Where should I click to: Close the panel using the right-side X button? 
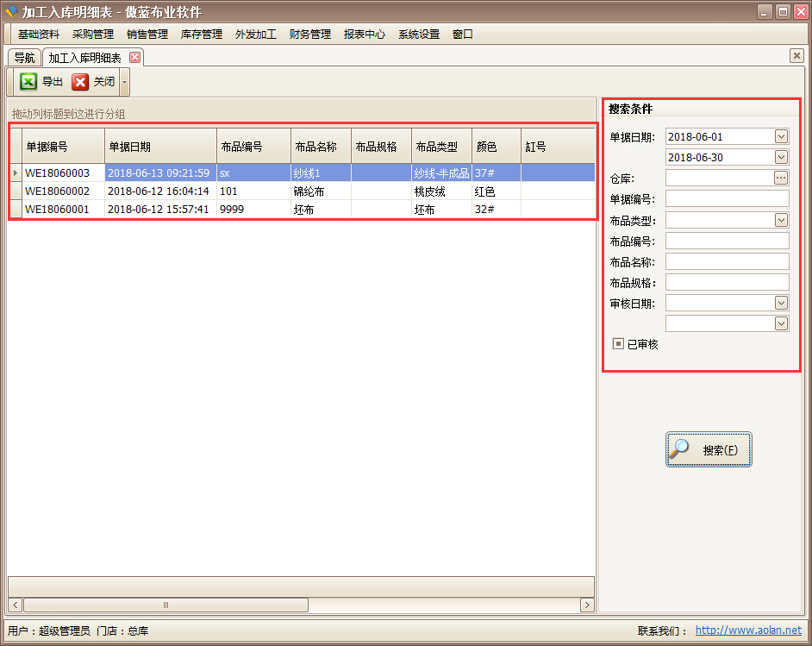pos(796,55)
